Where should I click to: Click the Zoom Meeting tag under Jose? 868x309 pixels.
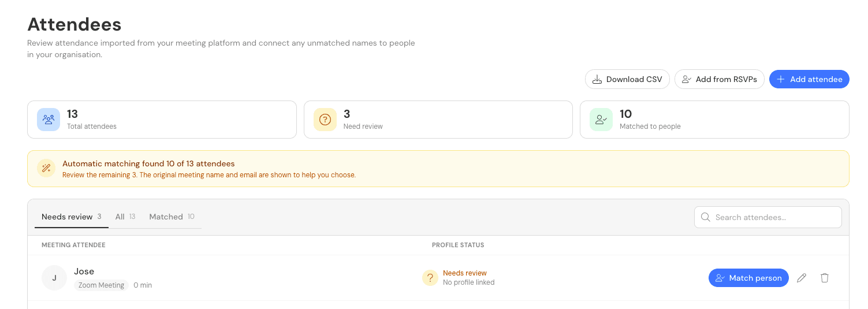pos(101,285)
